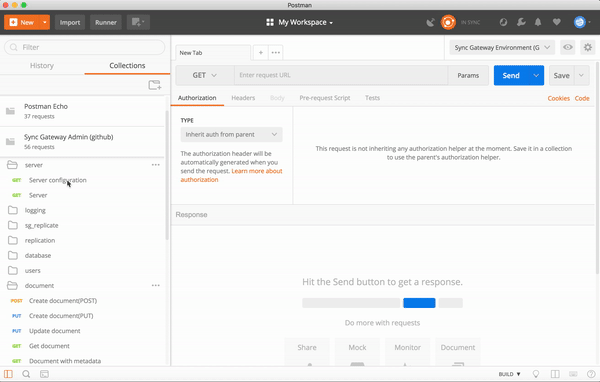Open the New button dropdown arrow
The width and height of the screenshot is (600, 382).
coord(45,22)
